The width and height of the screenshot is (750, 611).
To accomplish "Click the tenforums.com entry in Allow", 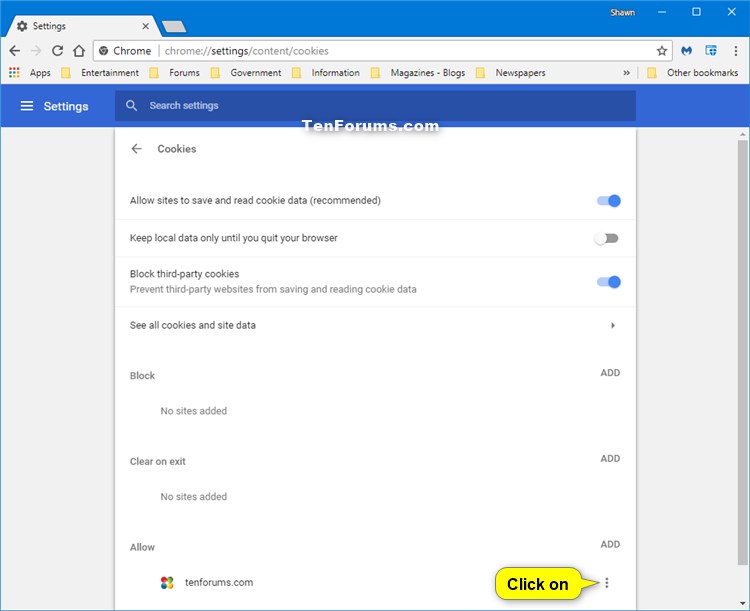I will click(x=219, y=582).
